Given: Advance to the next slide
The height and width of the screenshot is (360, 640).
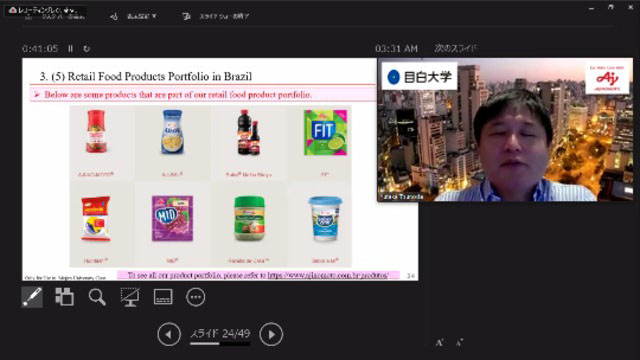Looking at the screenshot, I should pyautogui.click(x=271, y=334).
